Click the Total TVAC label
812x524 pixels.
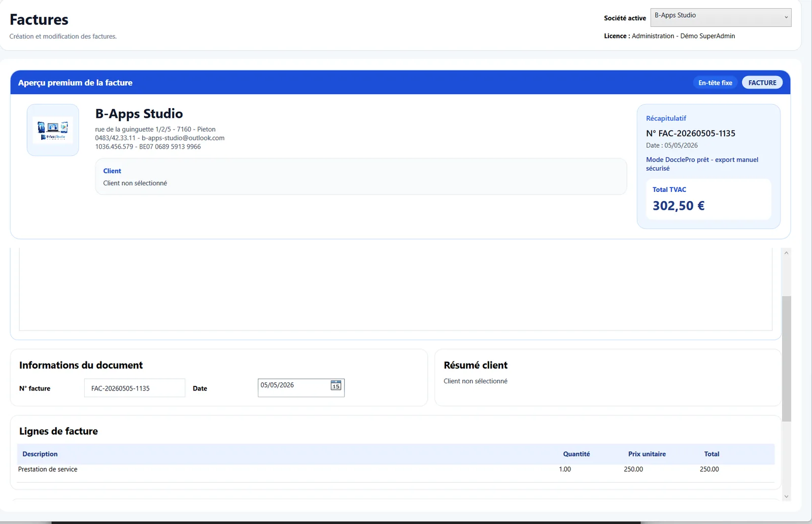(x=669, y=189)
